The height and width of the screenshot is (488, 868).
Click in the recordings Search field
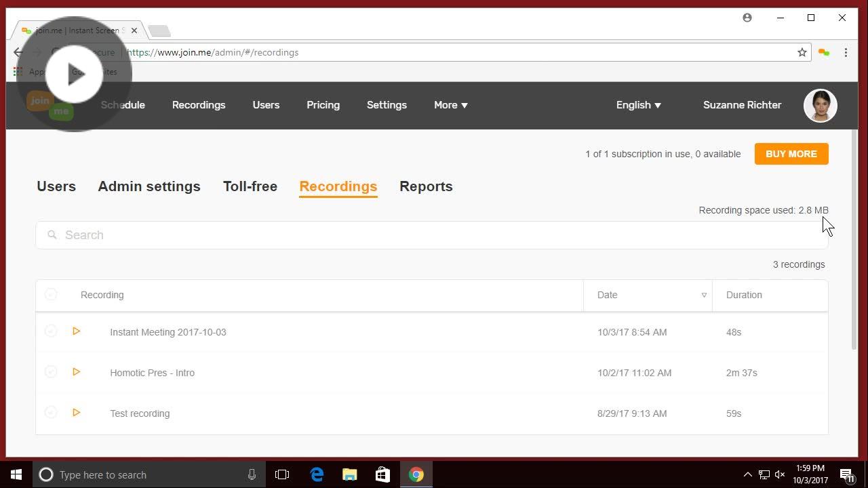[432, 235]
